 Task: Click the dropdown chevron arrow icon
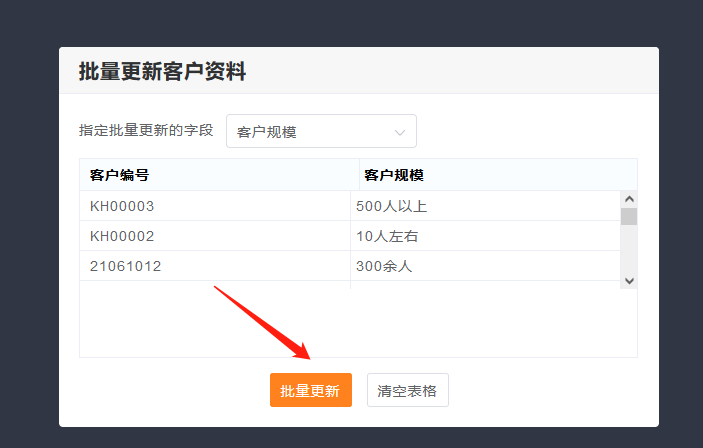[x=400, y=132]
